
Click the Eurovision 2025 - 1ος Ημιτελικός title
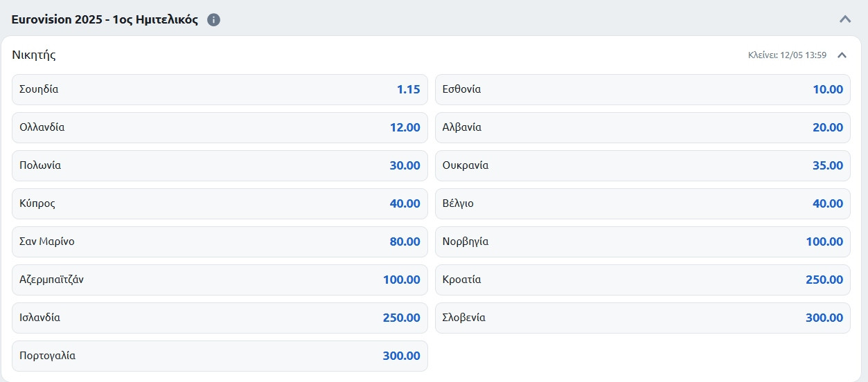pyautogui.click(x=105, y=20)
